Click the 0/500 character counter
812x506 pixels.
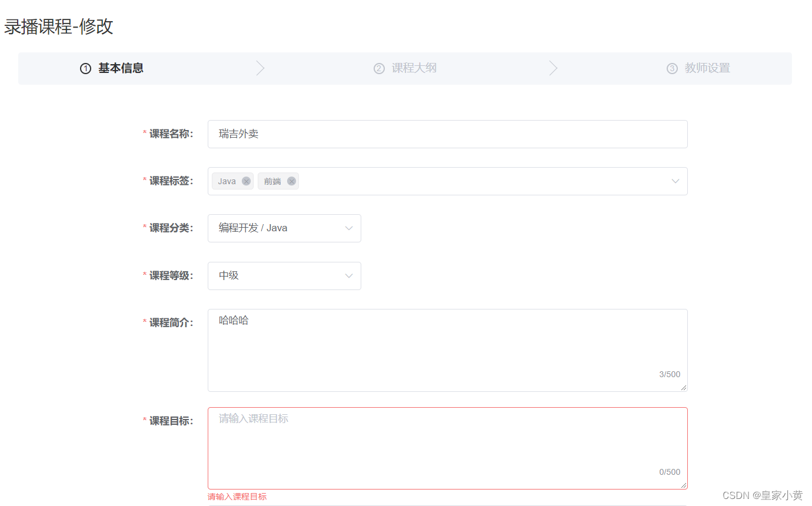tap(670, 472)
